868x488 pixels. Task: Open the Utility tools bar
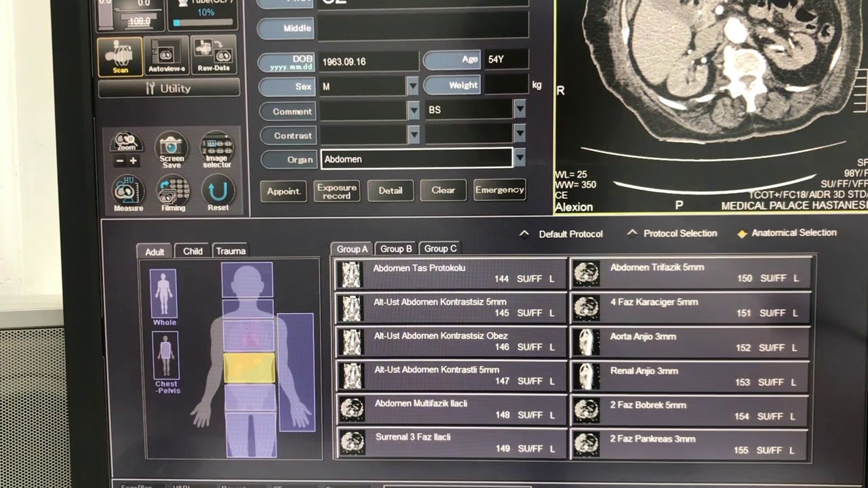coord(169,88)
